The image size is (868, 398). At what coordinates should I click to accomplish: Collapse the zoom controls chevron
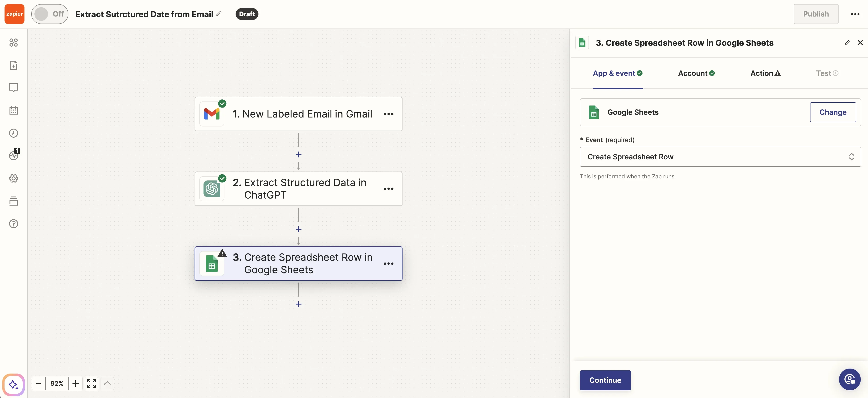point(107,383)
